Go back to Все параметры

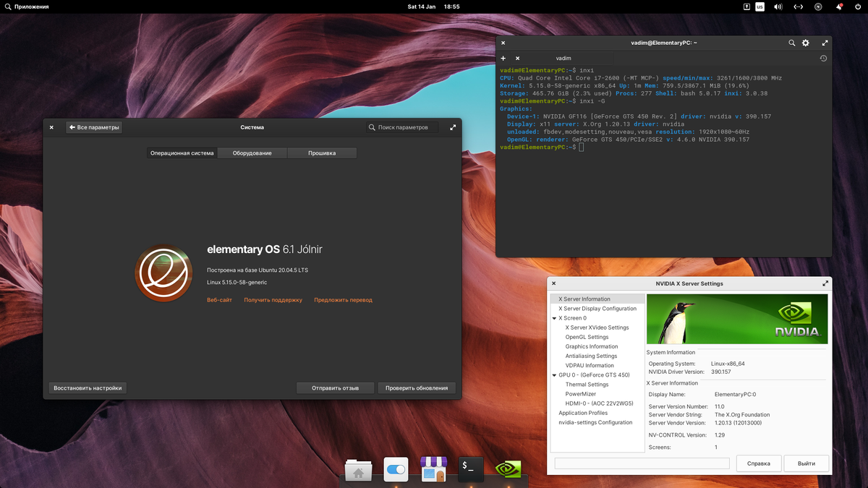(94, 127)
